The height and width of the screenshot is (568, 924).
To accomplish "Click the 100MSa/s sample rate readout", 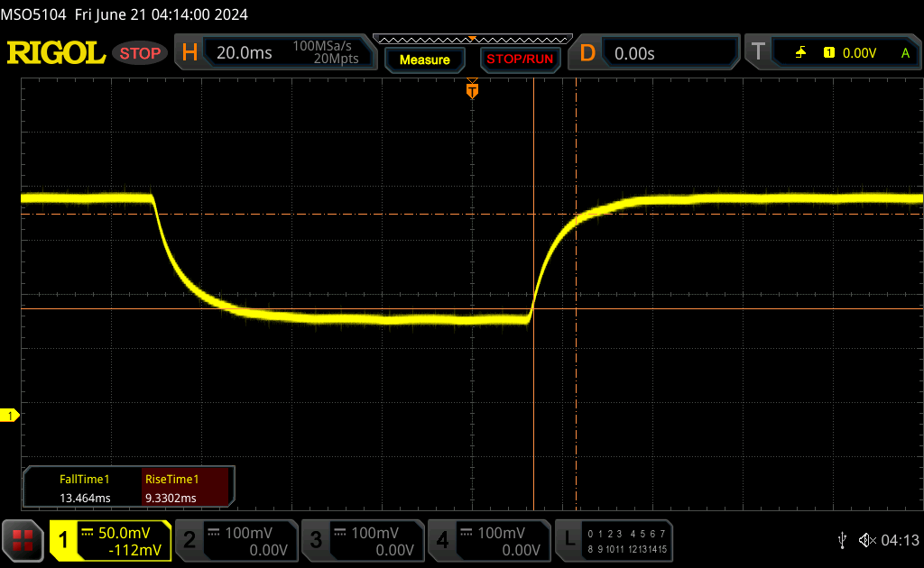I will click(322, 46).
